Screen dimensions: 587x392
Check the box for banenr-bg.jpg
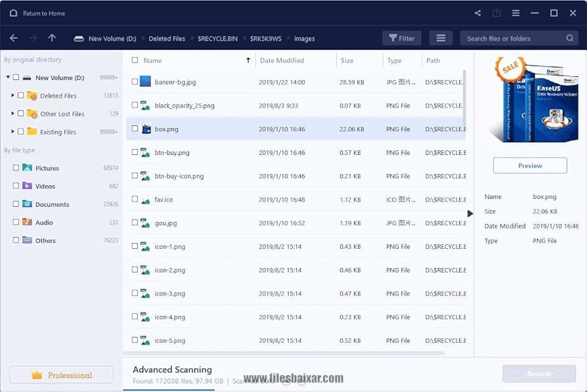pyautogui.click(x=135, y=81)
